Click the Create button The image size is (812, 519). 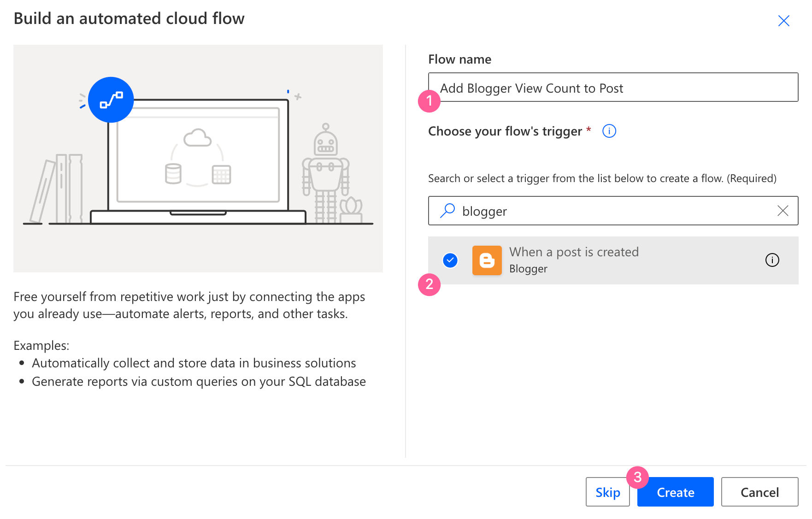tap(675, 492)
